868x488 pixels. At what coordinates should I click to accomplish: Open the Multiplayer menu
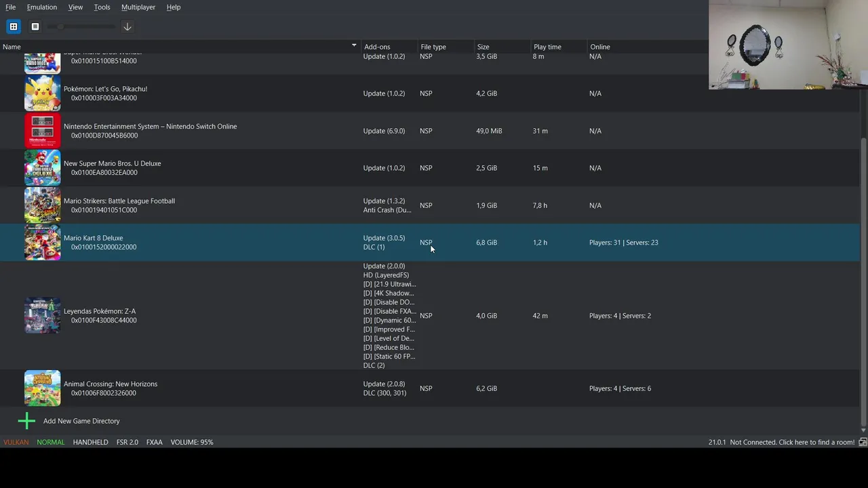(138, 7)
